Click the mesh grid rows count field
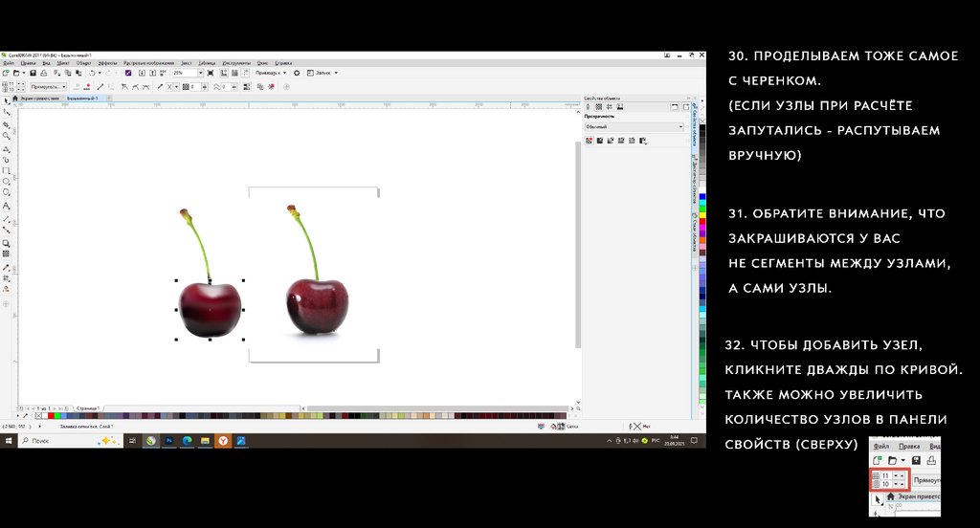The width and height of the screenshot is (980, 528). pyautogui.click(x=11, y=83)
